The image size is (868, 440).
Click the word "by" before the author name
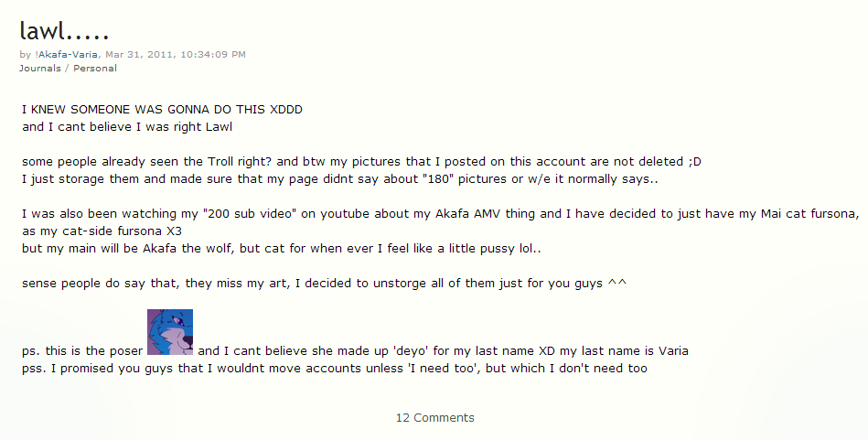pos(25,55)
